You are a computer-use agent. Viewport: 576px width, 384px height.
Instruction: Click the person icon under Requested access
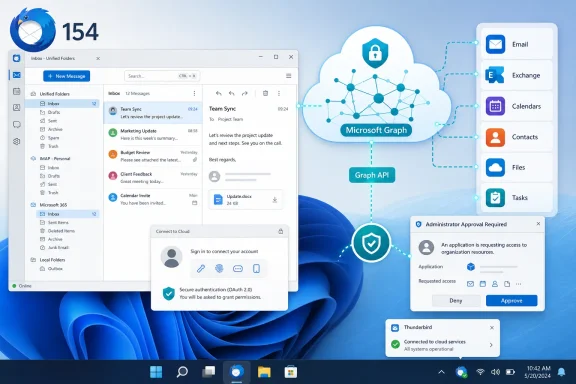tap(495, 284)
